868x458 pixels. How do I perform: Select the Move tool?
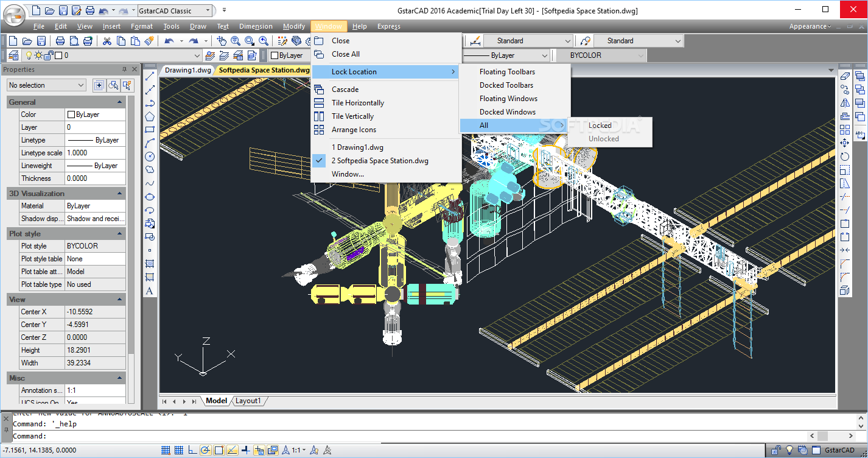[x=845, y=143]
